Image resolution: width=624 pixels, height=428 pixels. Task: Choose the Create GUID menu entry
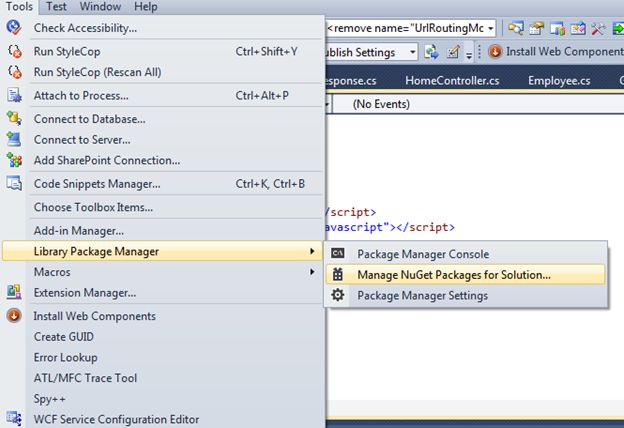point(64,337)
